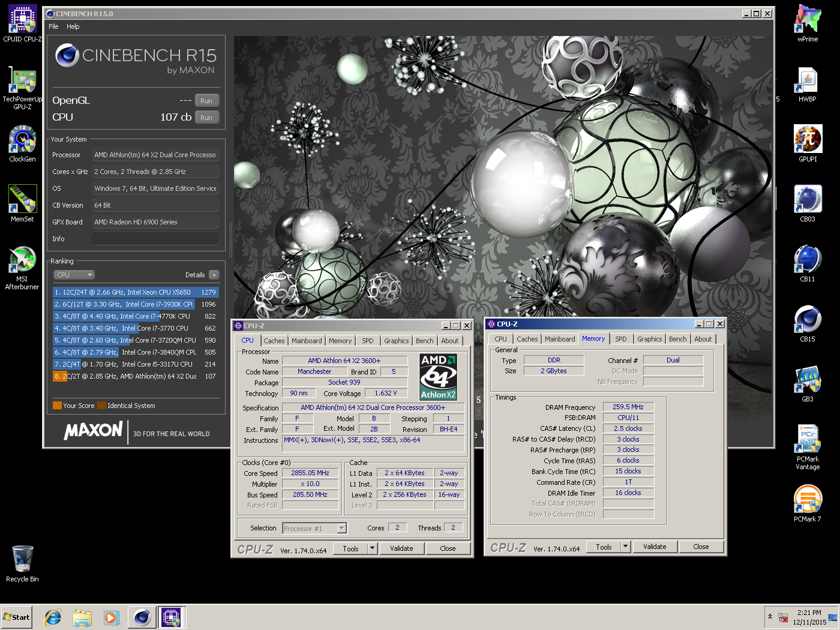Open Graphics tab in right CPU-Z window
Image resolution: width=840 pixels, height=630 pixels.
coord(650,339)
